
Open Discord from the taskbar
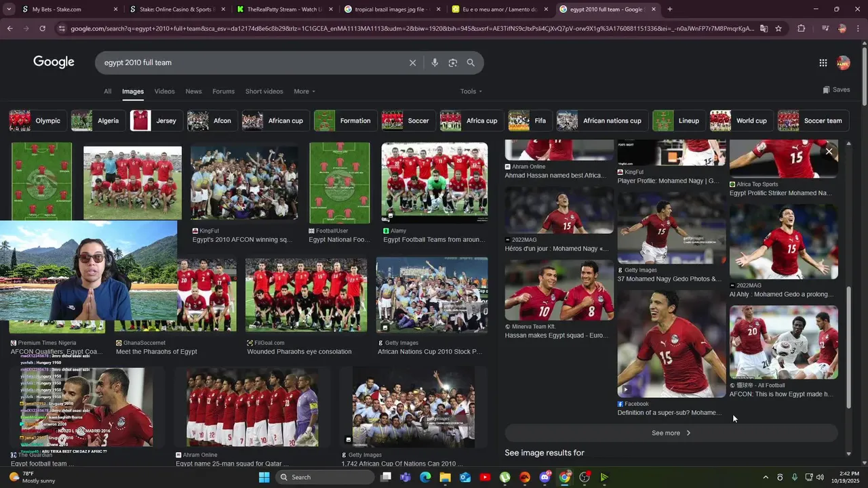click(x=545, y=477)
